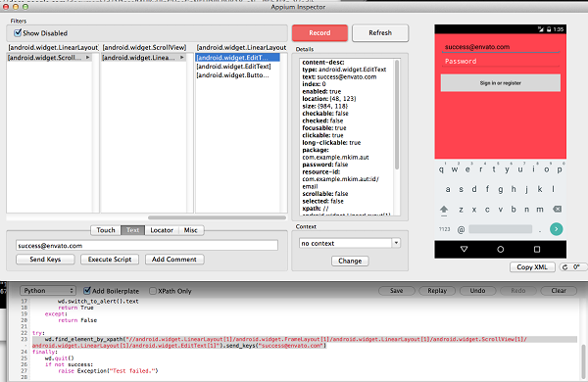Click the Redo button
This screenshot has height=382, width=588.
[517, 291]
